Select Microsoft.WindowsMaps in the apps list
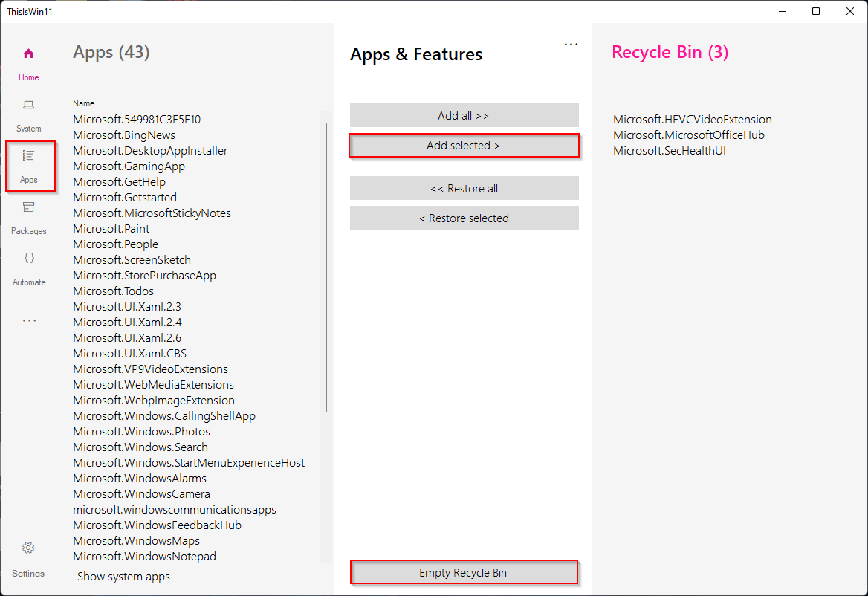The image size is (868, 596). click(x=136, y=541)
